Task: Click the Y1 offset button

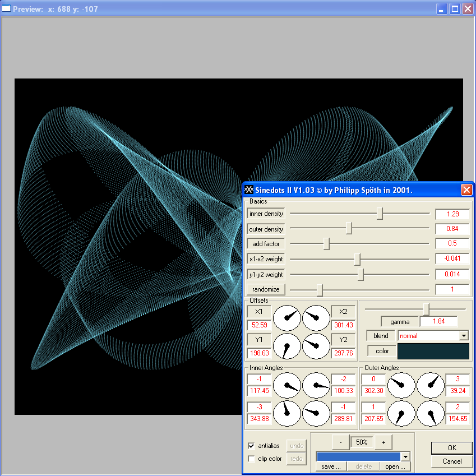Action: coord(258,340)
